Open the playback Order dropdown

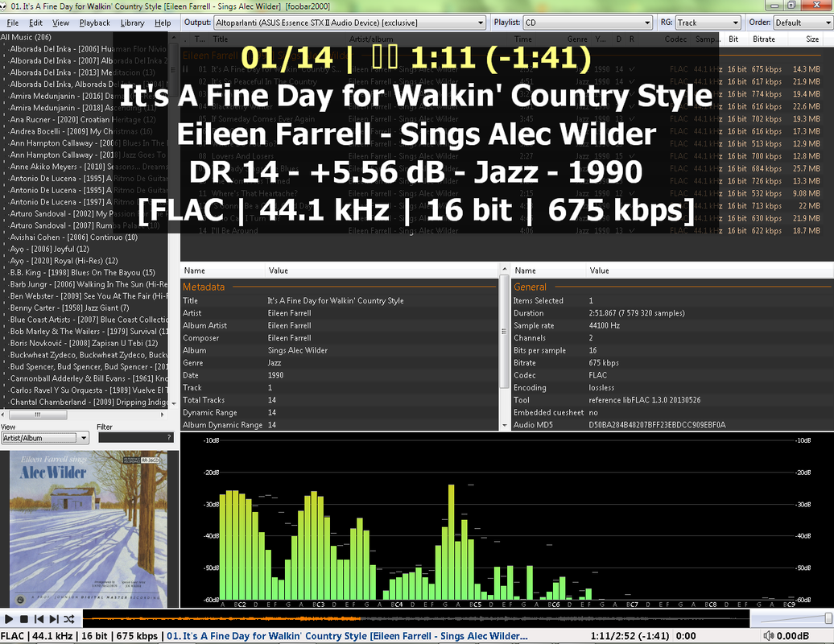click(803, 23)
